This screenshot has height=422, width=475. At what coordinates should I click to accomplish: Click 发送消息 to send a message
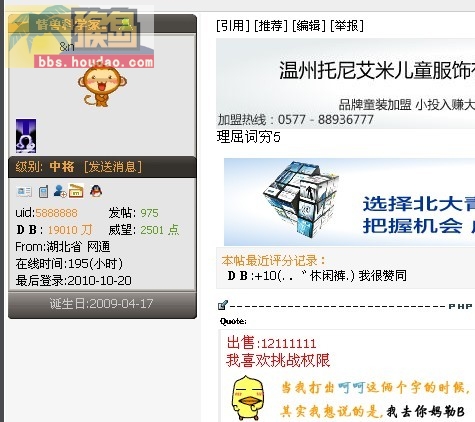pos(113,167)
